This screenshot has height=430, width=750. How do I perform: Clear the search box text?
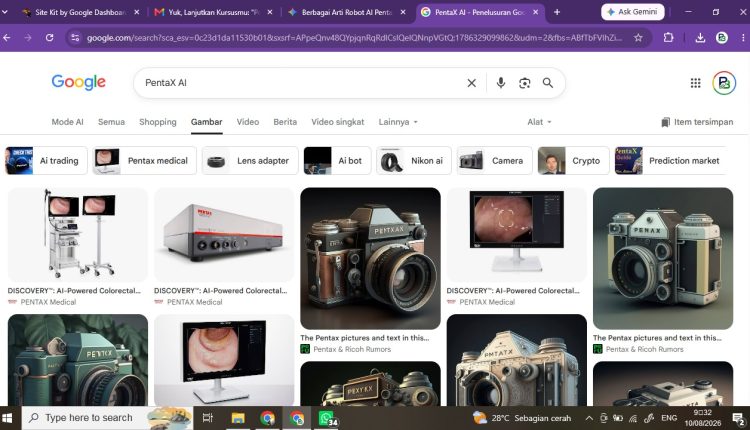[x=471, y=83]
